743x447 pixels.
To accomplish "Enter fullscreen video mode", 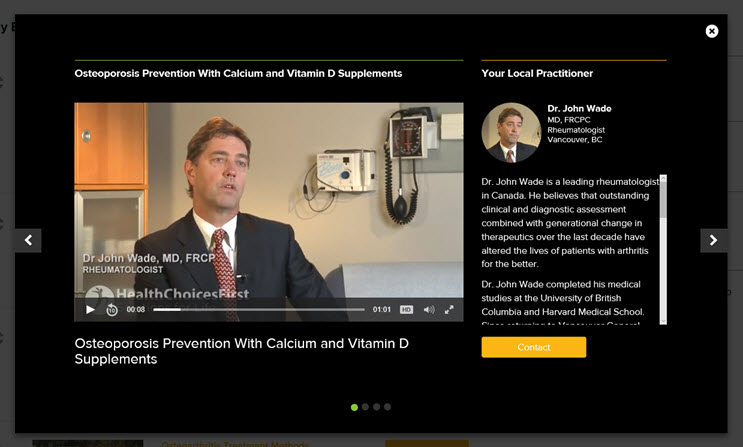I will 449,310.
